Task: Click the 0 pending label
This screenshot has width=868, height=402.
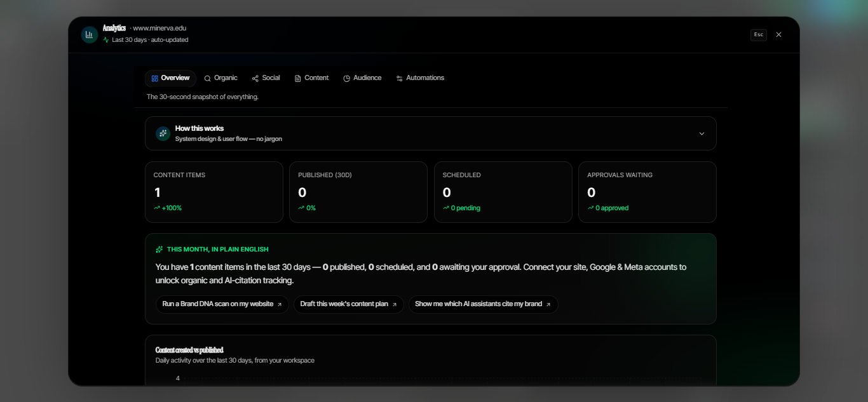Action: click(x=466, y=208)
